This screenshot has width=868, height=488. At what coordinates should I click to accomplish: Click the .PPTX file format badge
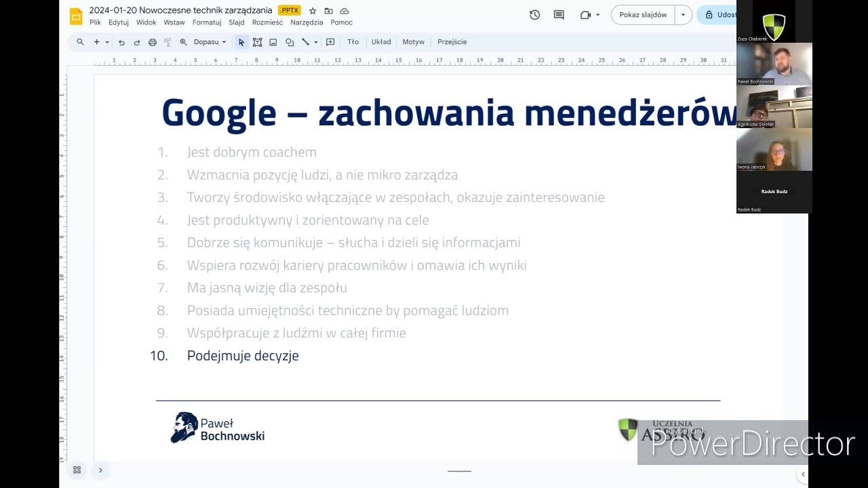[290, 11]
